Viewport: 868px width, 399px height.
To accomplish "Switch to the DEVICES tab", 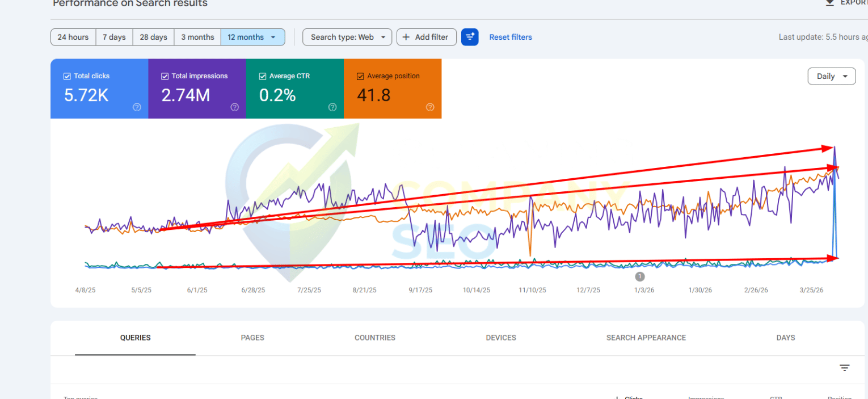I will coord(500,338).
